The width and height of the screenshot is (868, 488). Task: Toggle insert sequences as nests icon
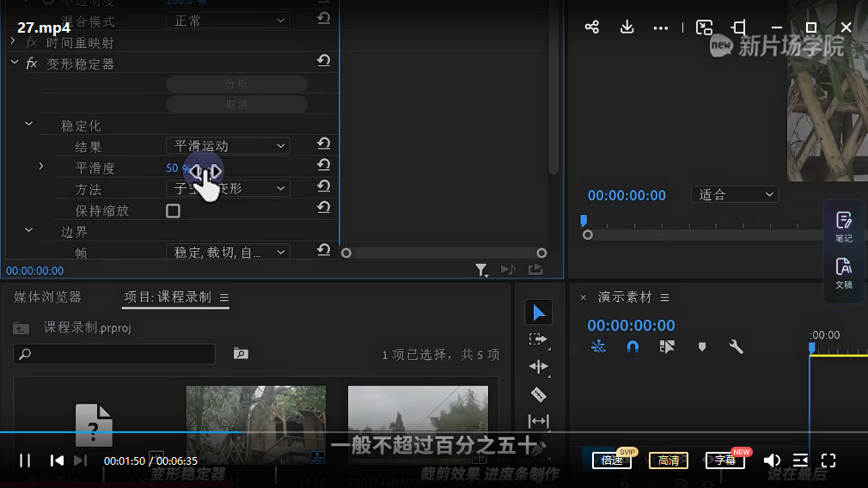598,347
